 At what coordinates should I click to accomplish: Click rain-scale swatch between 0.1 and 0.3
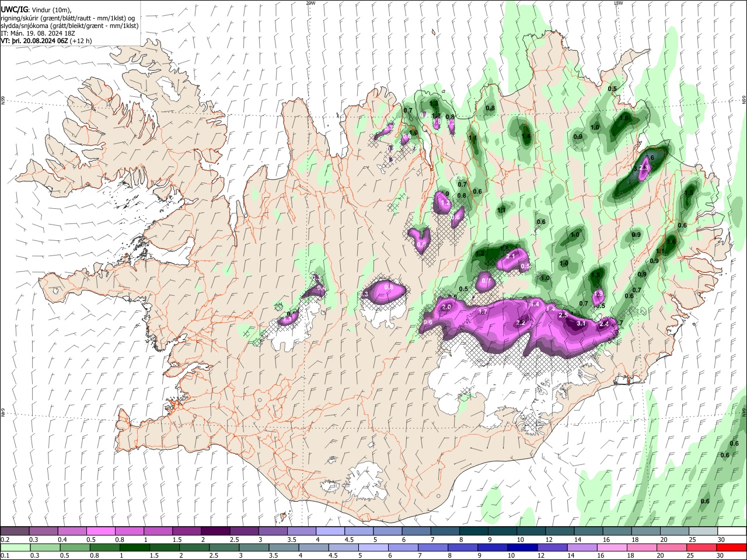click(15, 547)
